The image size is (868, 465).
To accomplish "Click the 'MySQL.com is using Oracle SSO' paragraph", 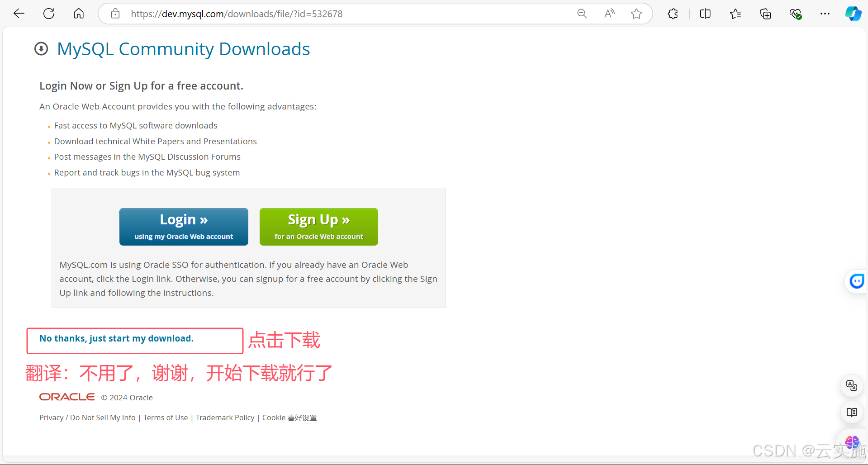I will [x=248, y=279].
